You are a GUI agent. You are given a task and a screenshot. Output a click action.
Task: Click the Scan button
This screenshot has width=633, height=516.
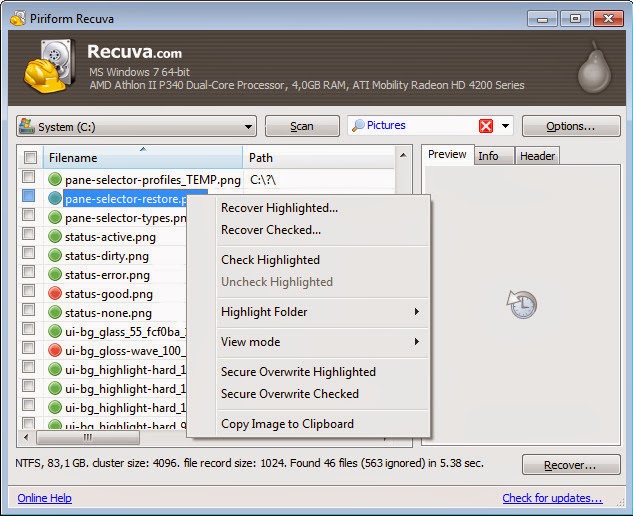(x=302, y=126)
